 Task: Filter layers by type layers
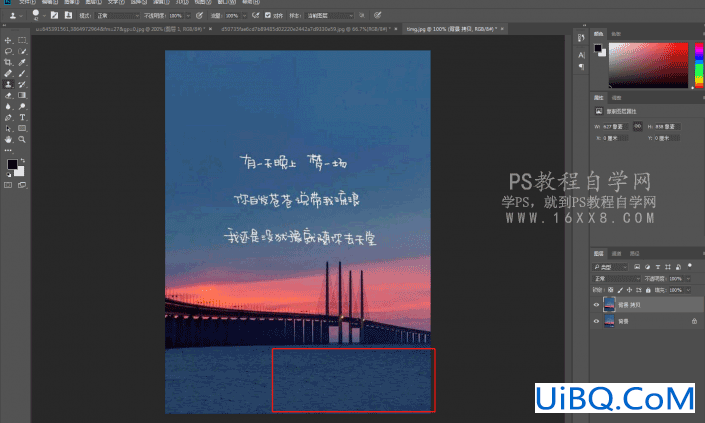(658, 267)
